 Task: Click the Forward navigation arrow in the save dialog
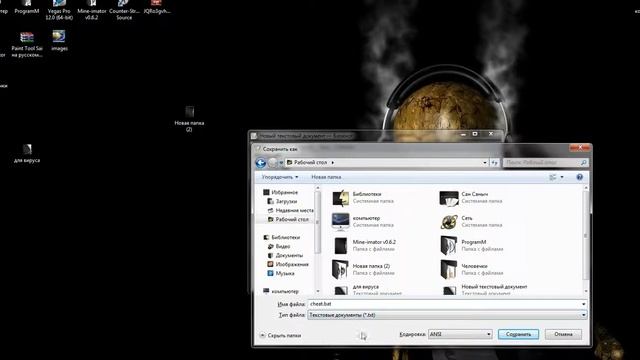(272, 162)
